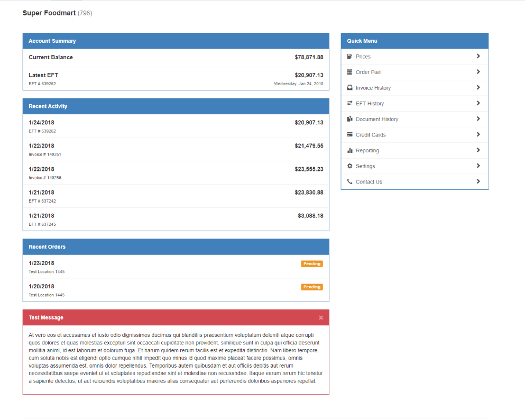525x420 pixels.
Task: Click the Order Fuel calendar icon
Action: (x=349, y=72)
